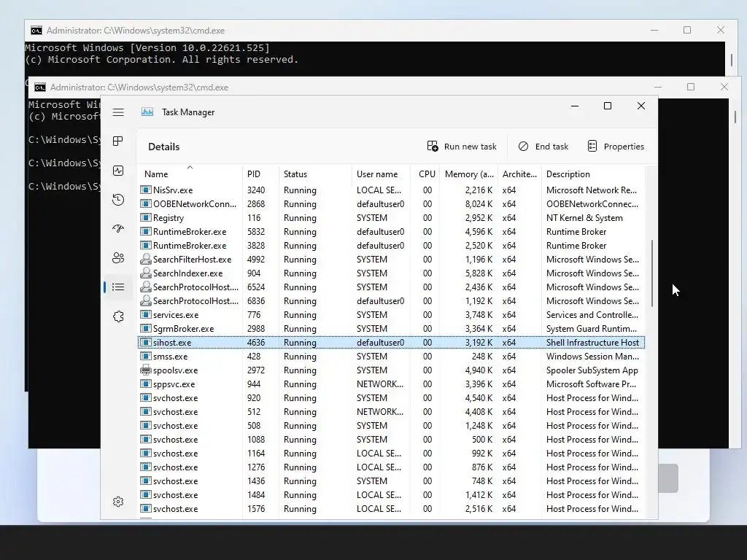Select the SearchIndexer.exe process
The height and width of the screenshot is (560, 747).
[x=391, y=273]
